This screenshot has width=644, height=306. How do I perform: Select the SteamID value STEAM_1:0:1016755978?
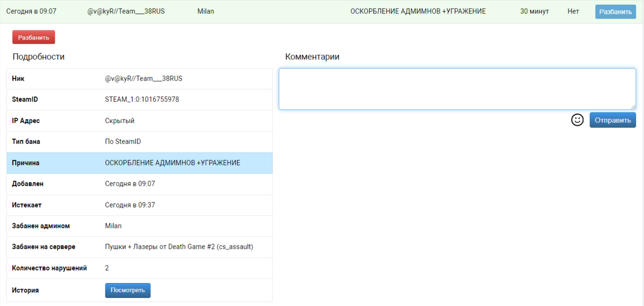point(142,99)
